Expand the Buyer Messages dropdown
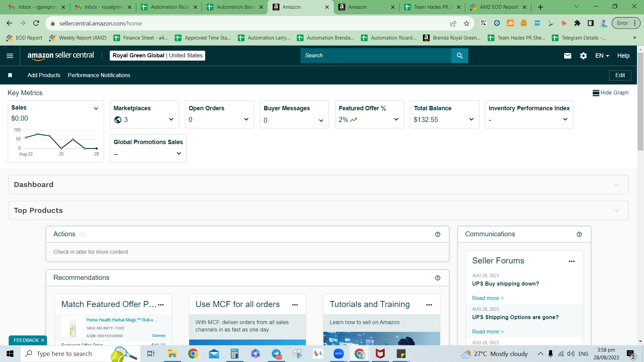 [321, 121]
